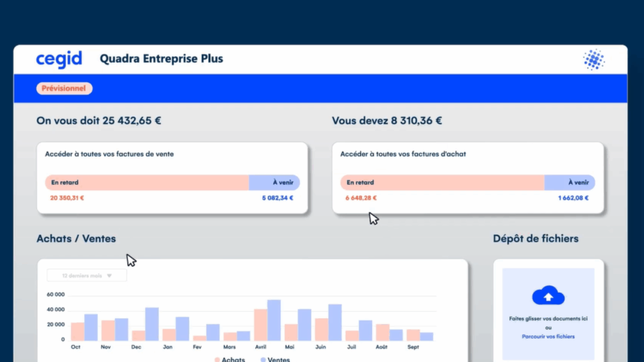
Task: Click the Avril Achats bar in chart
Action: pyautogui.click(x=260, y=325)
